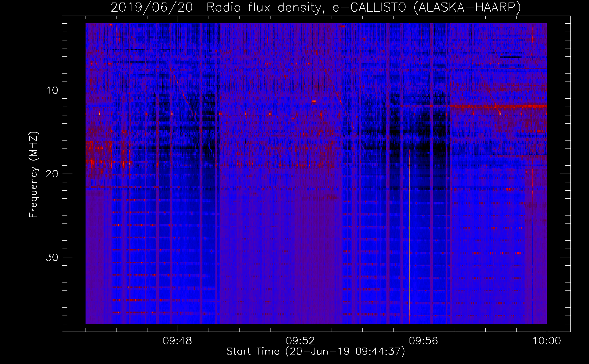The width and height of the screenshot is (589, 364).
Task: Click the 'Frequency (MHZ)' axis label
Action: click(33, 175)
